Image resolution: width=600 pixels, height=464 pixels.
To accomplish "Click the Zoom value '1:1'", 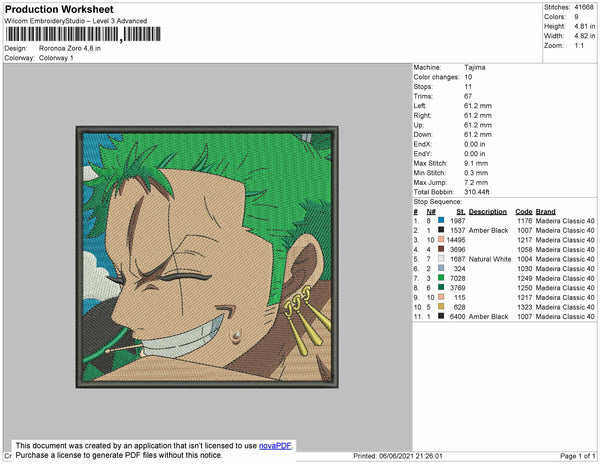I will tap(579, 46).
